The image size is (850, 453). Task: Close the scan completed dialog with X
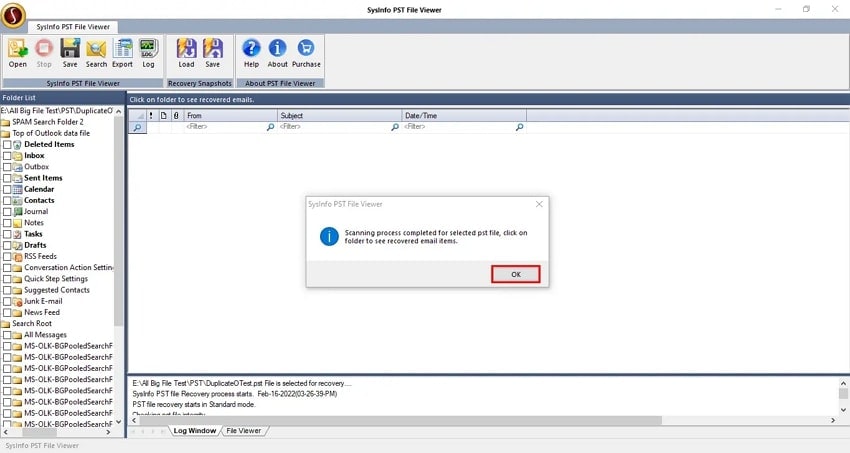coord(539,204)
